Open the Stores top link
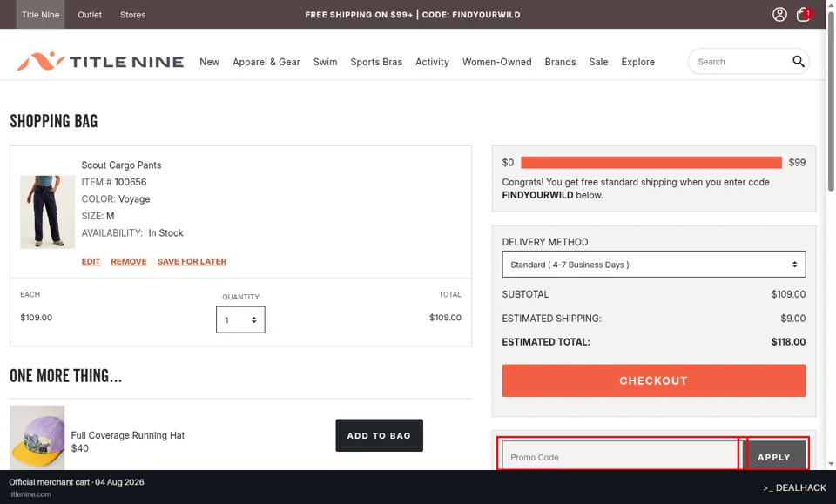The height and width of the screenshot is (504, 836). pos(132,15)
